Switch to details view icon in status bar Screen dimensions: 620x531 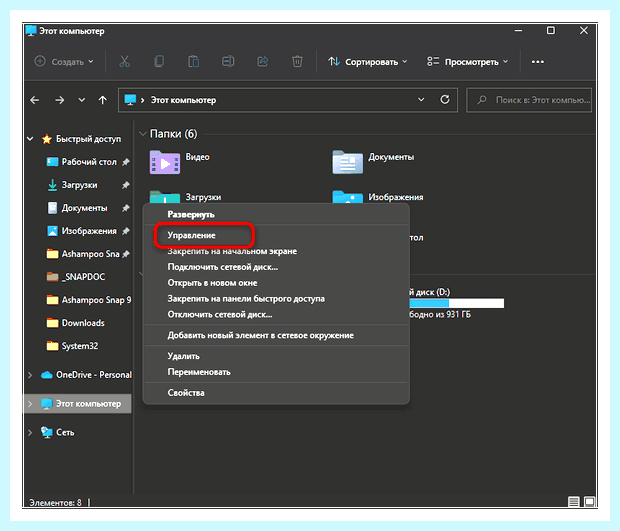[x=573, y=502]
